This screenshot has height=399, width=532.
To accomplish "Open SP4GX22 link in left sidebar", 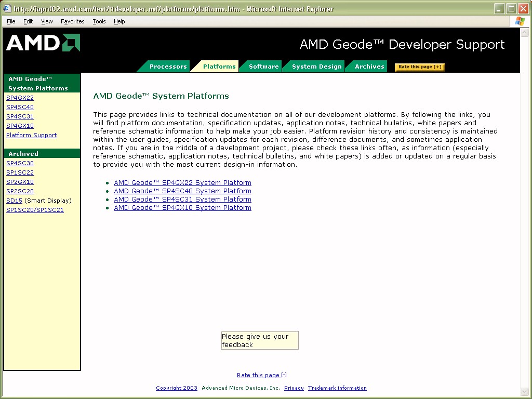I will [20, 98].
